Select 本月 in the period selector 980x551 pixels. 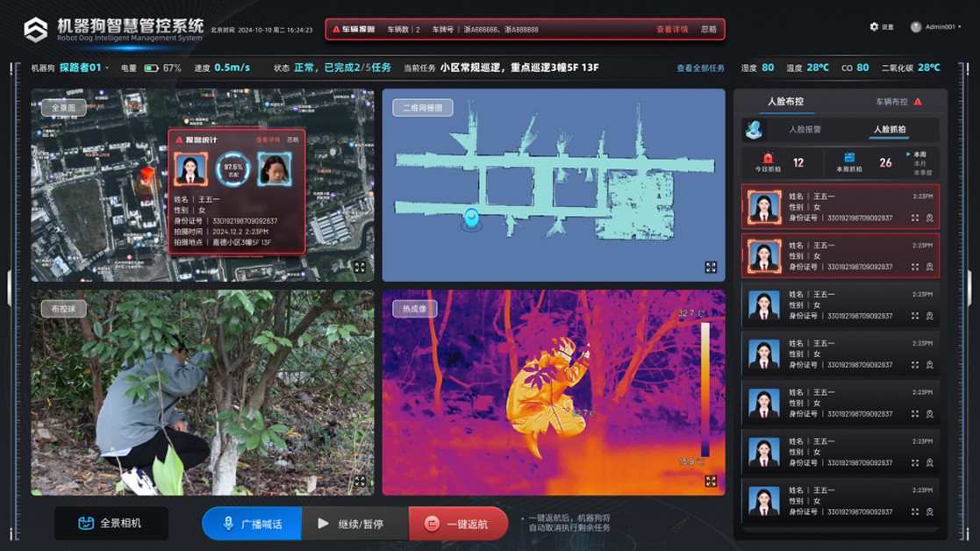tap(919, 164)
